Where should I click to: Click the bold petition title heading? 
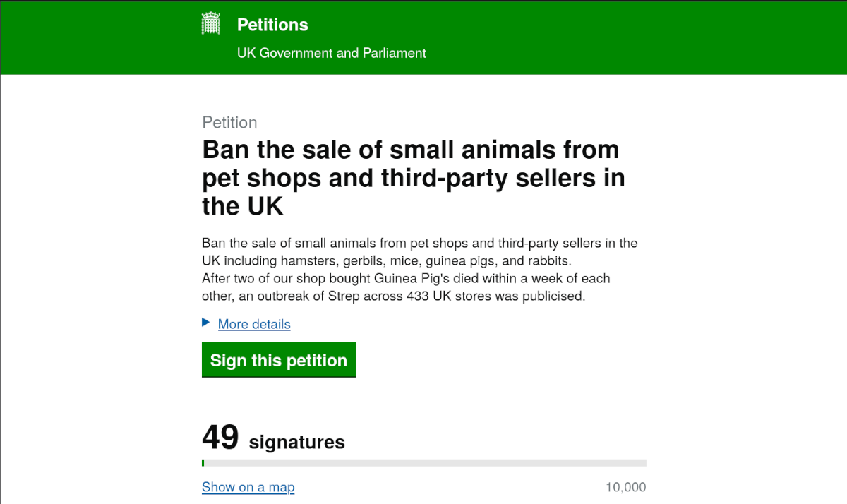pyautogui.click(x=413, y=178)
